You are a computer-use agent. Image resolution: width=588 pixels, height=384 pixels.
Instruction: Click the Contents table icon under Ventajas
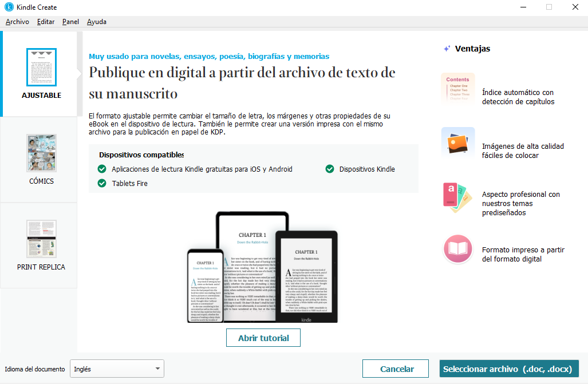coord(458,89)
